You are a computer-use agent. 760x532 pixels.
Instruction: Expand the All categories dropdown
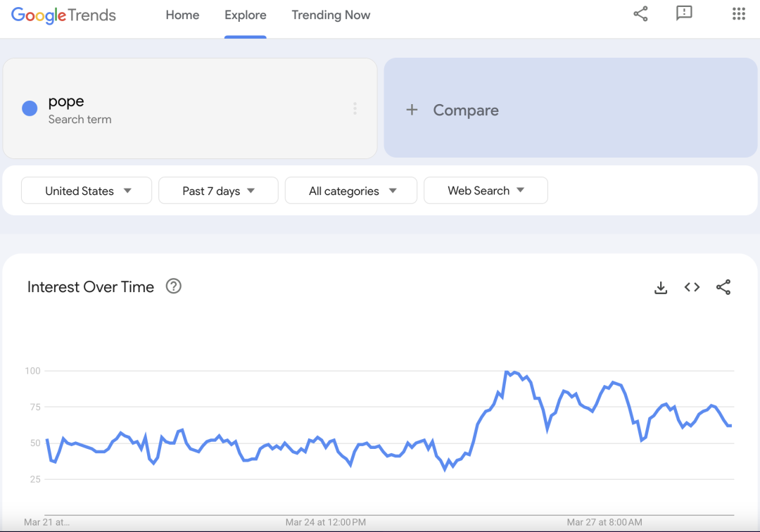351,191
